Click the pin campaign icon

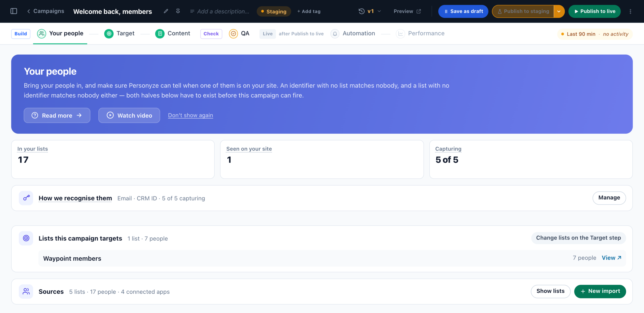pos(178,11)
